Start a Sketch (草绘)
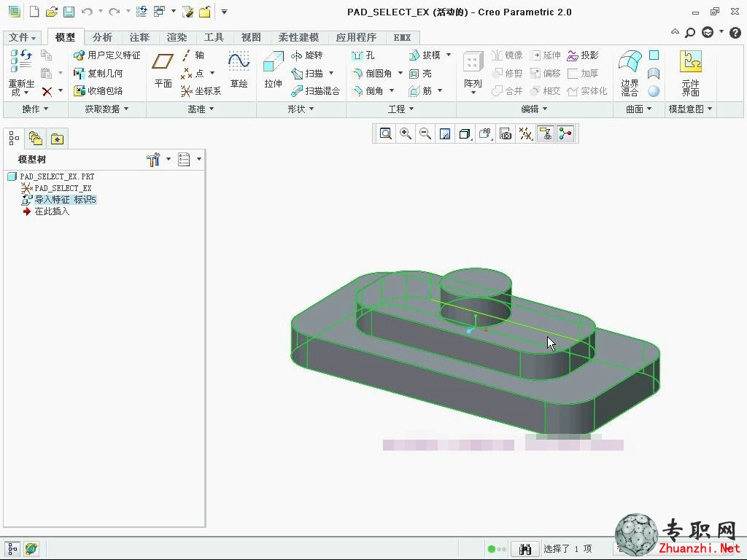Image resolution: width=747 pixels, height=560 pixels. [239, 69]
